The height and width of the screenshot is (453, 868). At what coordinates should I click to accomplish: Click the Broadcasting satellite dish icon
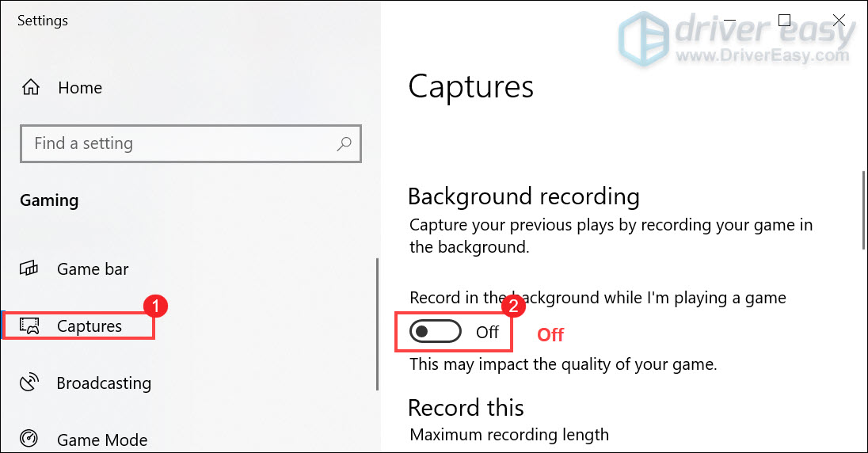(x=29, y=383)
